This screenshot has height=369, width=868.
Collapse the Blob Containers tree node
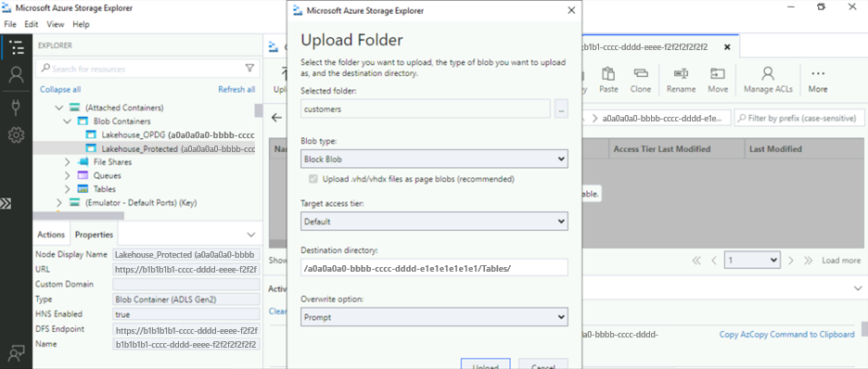coord(68,121)
